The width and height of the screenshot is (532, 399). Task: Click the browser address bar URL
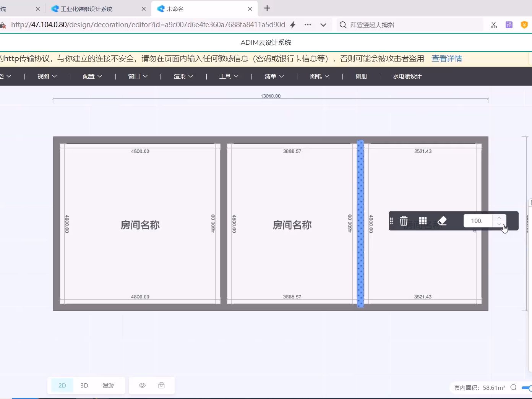[x=148, y=25]
